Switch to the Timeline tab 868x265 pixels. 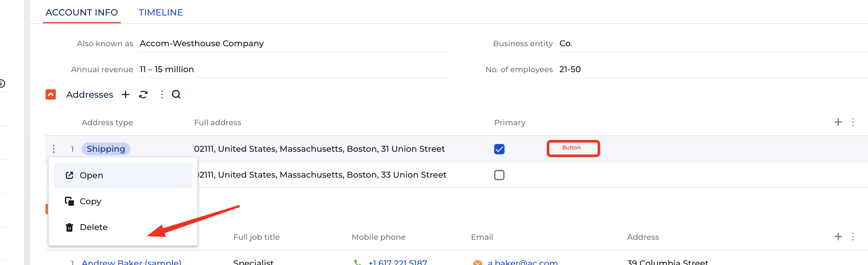coord(161,13)
